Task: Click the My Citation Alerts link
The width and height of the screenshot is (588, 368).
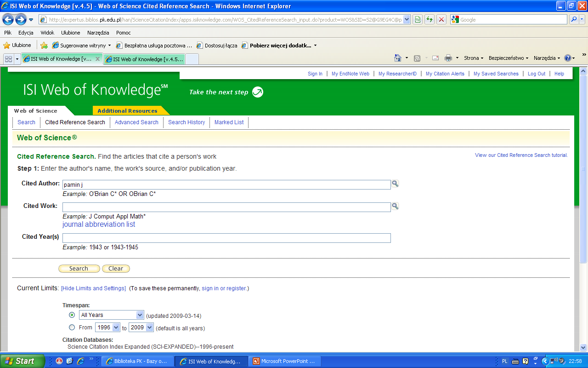Action: tap(445, 74)
